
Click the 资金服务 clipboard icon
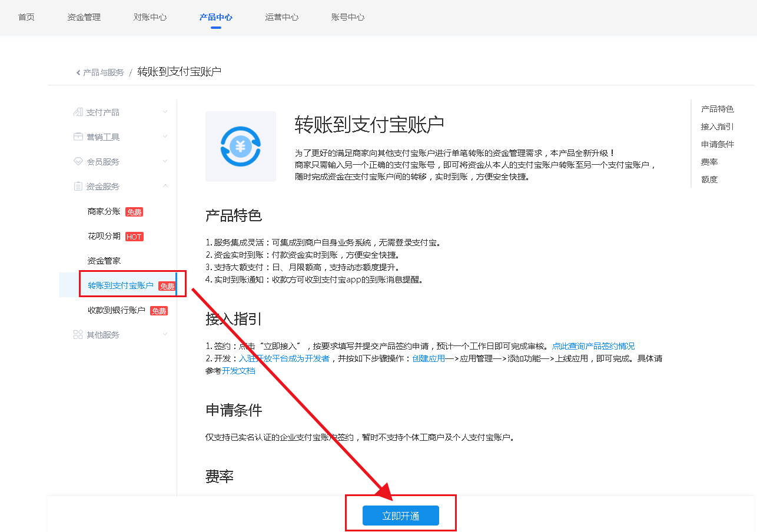(78, 187)
